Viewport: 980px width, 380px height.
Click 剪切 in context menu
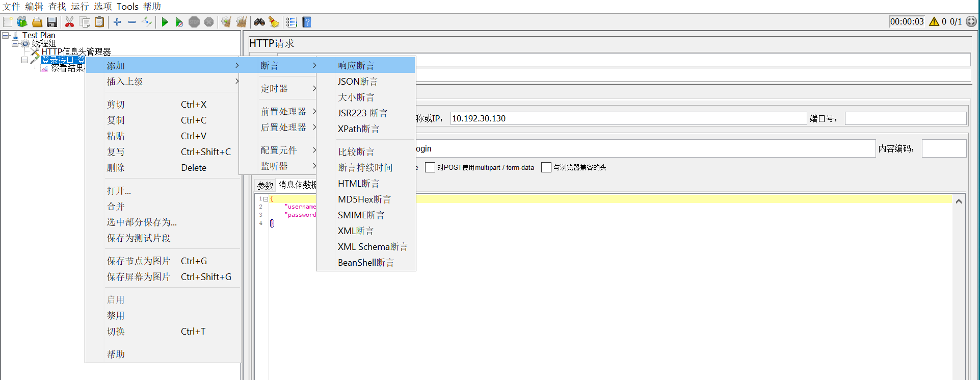(x=163, y=104)
